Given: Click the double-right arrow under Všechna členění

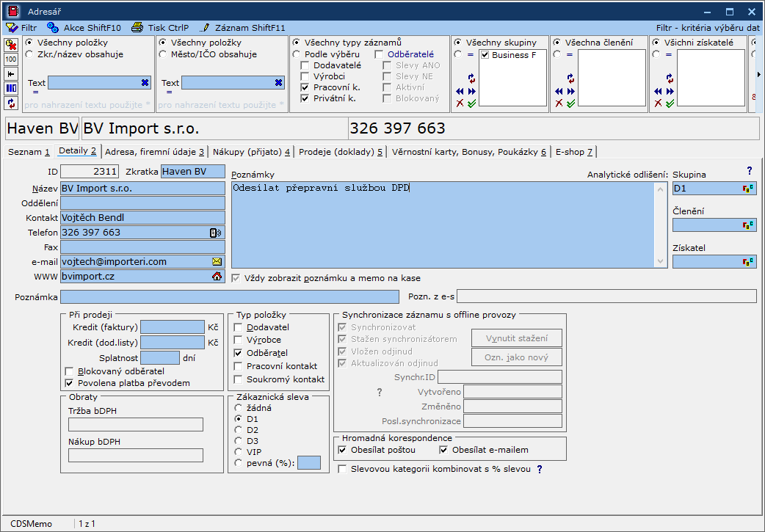Looking at the screenshot, I should 571,91.
